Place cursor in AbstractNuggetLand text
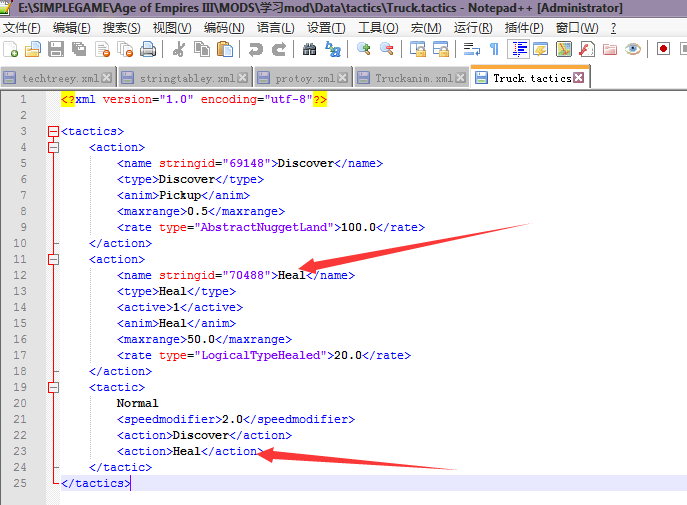Image resolution: width=687 pixels, height=505 pixels. click(x=264, y=227)
